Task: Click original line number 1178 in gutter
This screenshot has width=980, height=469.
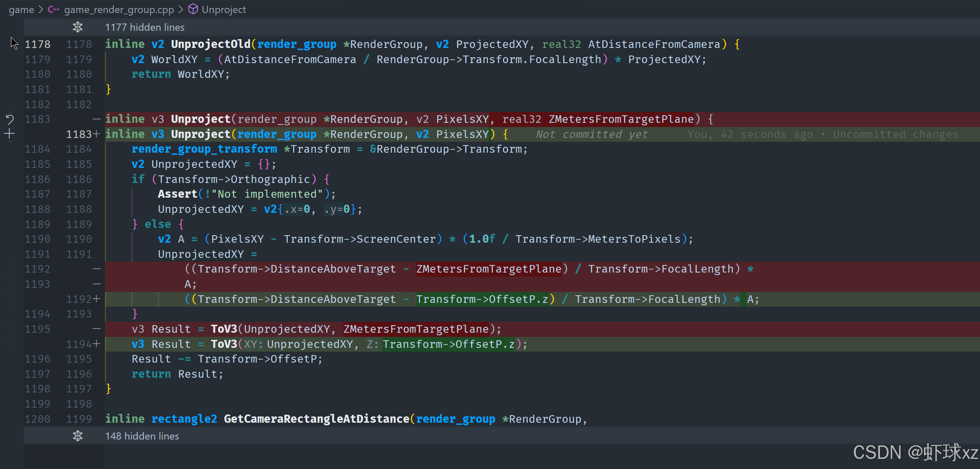Action: pos(37,44)
